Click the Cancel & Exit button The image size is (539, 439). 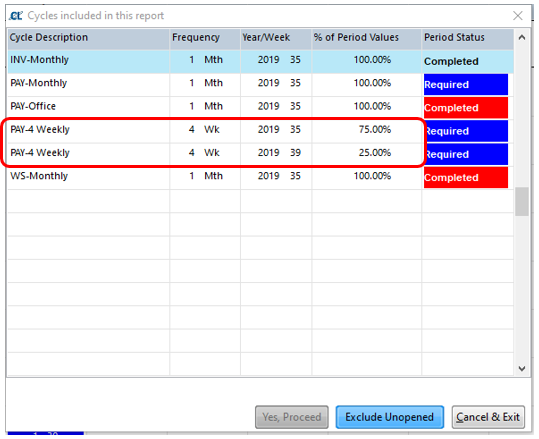488,417
